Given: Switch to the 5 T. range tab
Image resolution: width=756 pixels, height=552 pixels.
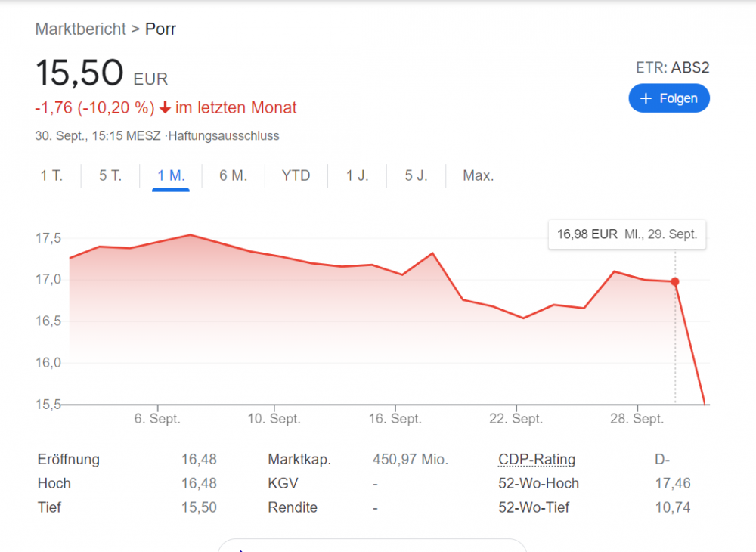Looking at the screenshot, I should click(x=110, y=175).
